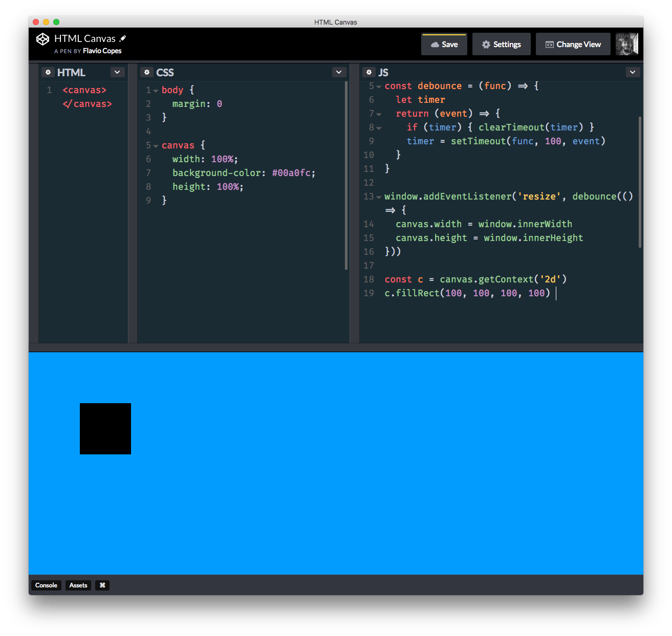The width and height of the screenshot is (672, 636).
Task: Click the CodePen logo icon
Action: [x=42, y=39]
